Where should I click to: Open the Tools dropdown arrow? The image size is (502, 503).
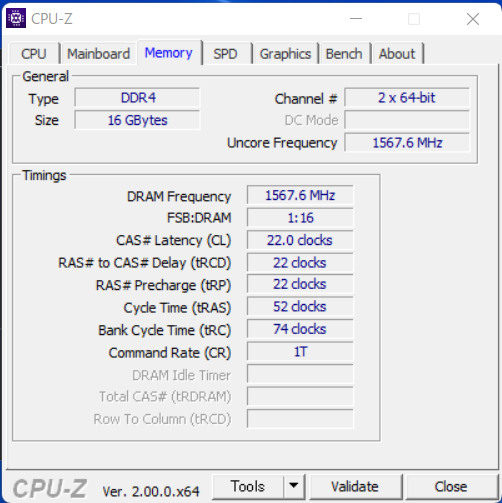tap(294, 486)
